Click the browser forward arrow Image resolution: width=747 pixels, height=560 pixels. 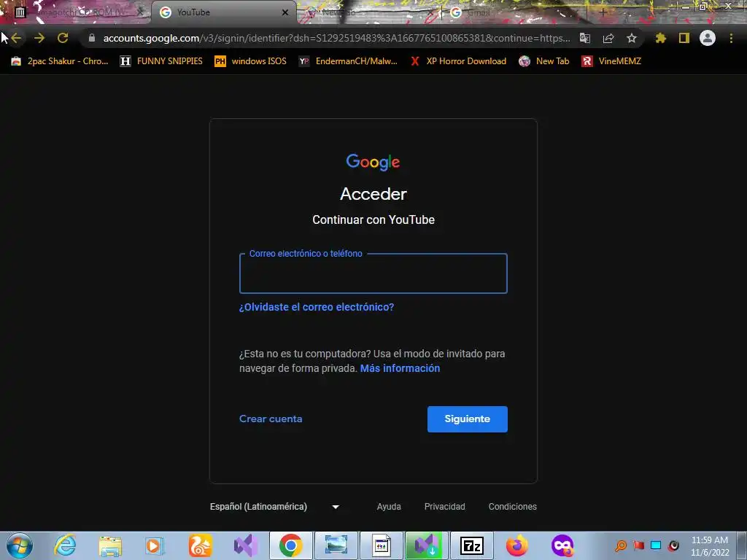pos(39,38)
